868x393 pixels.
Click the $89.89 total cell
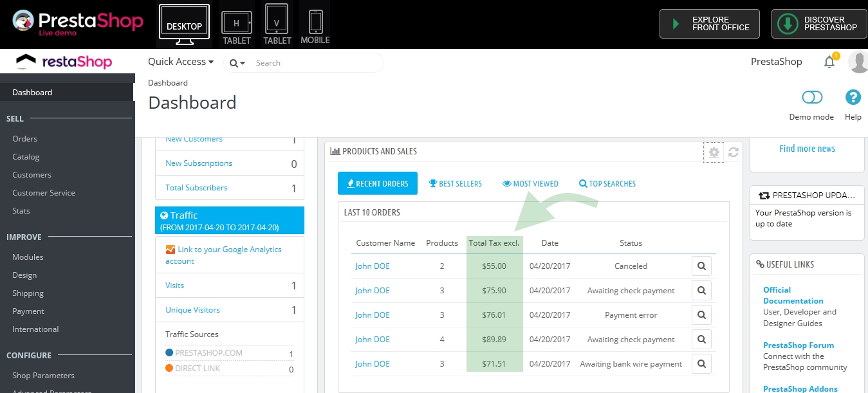point(494,339)
